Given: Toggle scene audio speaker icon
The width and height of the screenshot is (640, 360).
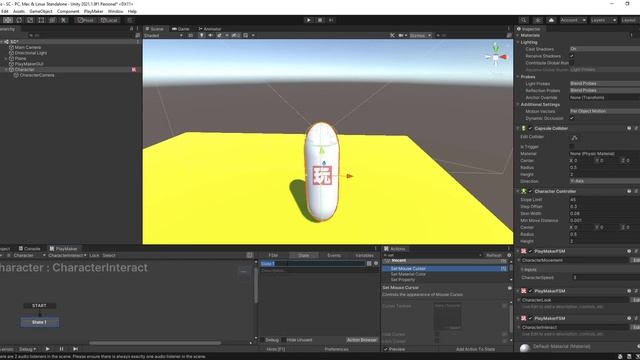Looking at the screenshot, I should tap(210, 36).
